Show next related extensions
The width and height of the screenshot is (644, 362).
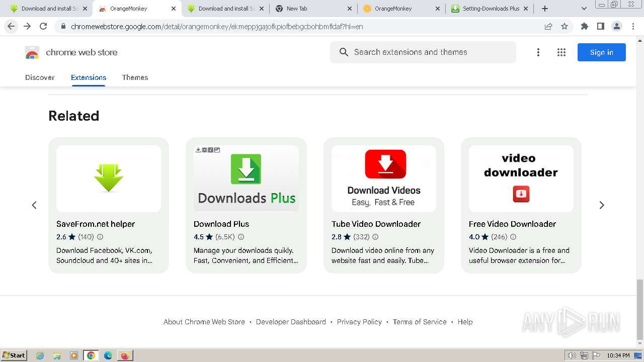point(602,205)
